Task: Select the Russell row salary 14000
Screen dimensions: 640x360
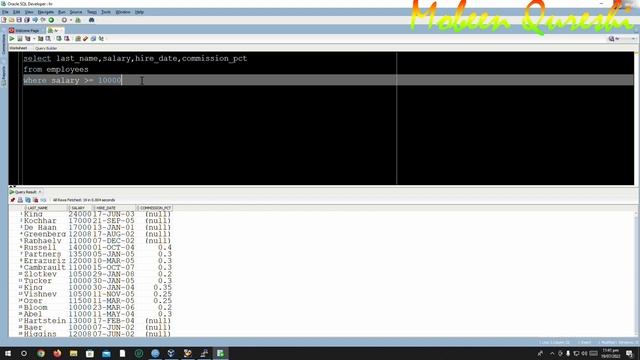Action: [80, 247]
